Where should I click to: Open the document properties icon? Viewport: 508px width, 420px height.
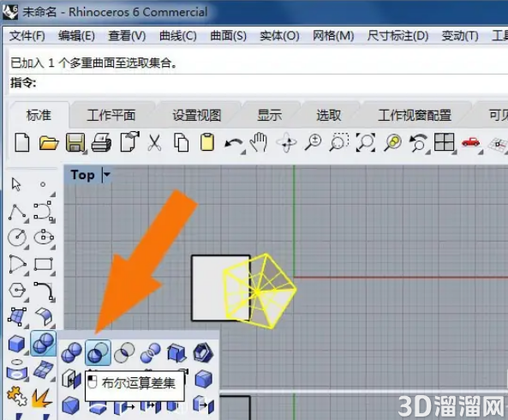click(129, 141)
